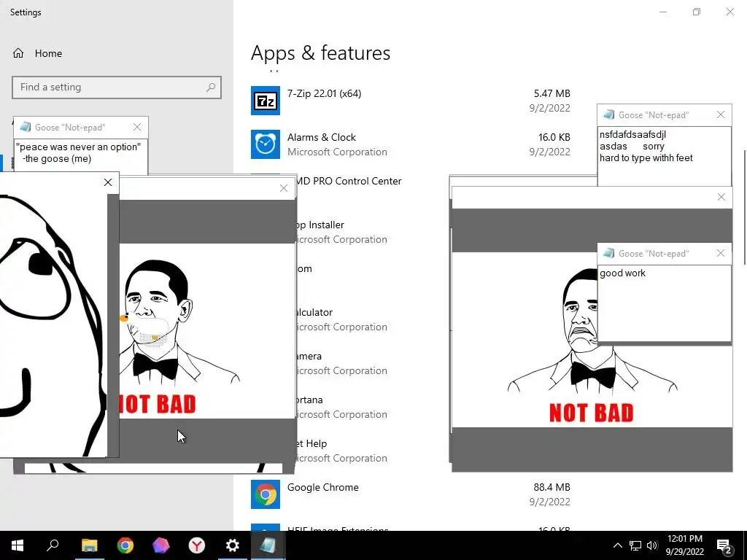Viewport: 747px width, 560px height.
Task: Click the Goose Notepad taskbar icon
Action: point(268,545)
